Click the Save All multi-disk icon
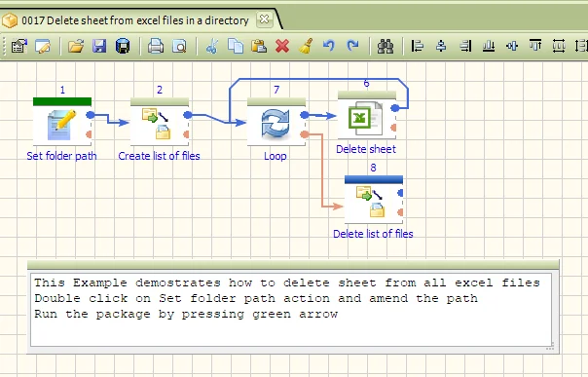The height and width of the screenshot is (377, 588). click(x=123, y=46)
